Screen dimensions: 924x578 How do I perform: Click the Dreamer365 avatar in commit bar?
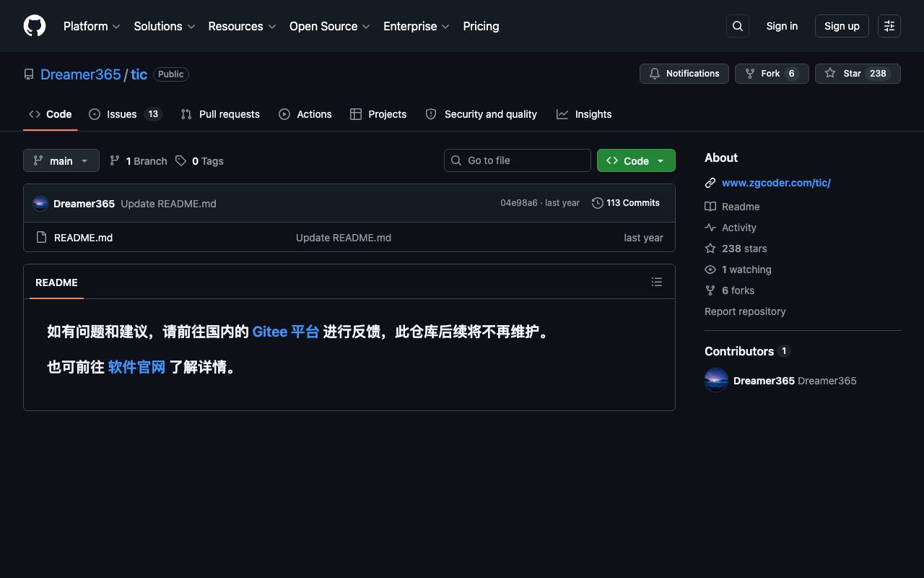tap(40, 203)
